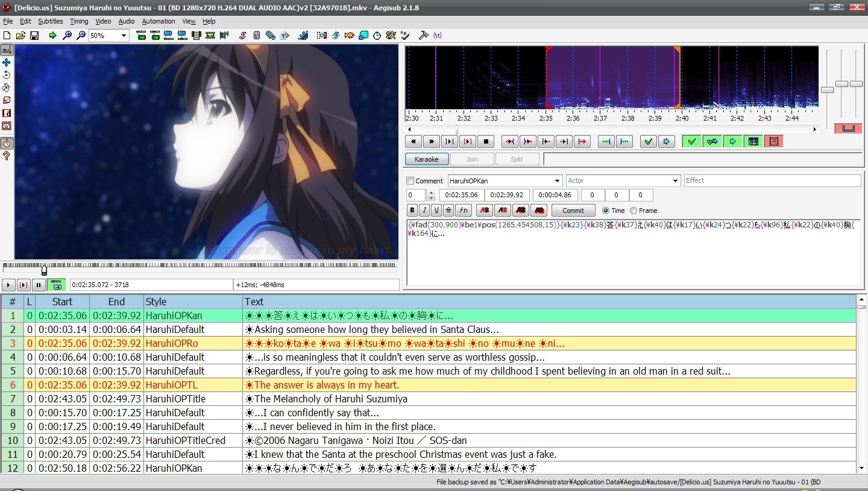Open the video help question mark icon
This screenshot has width=868, height=491.
(x=7, y=156)
